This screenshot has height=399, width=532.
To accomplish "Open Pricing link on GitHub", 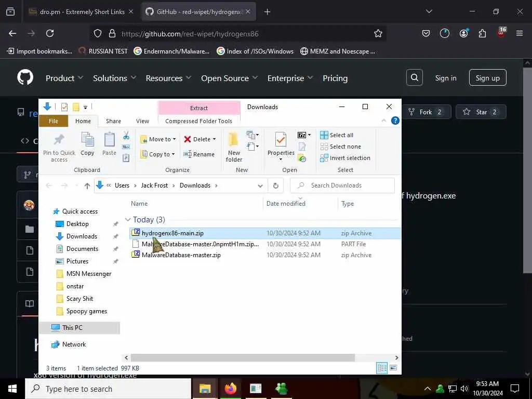I will point(335,78).
